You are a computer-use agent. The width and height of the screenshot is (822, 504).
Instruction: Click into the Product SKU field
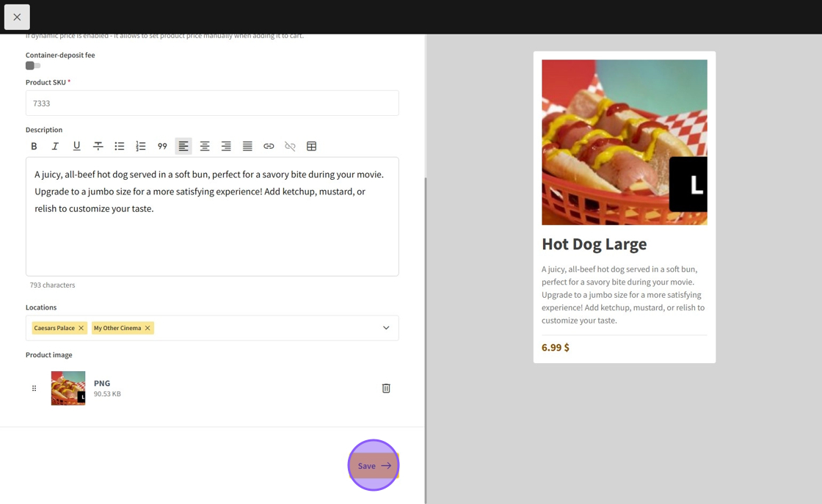212,103
